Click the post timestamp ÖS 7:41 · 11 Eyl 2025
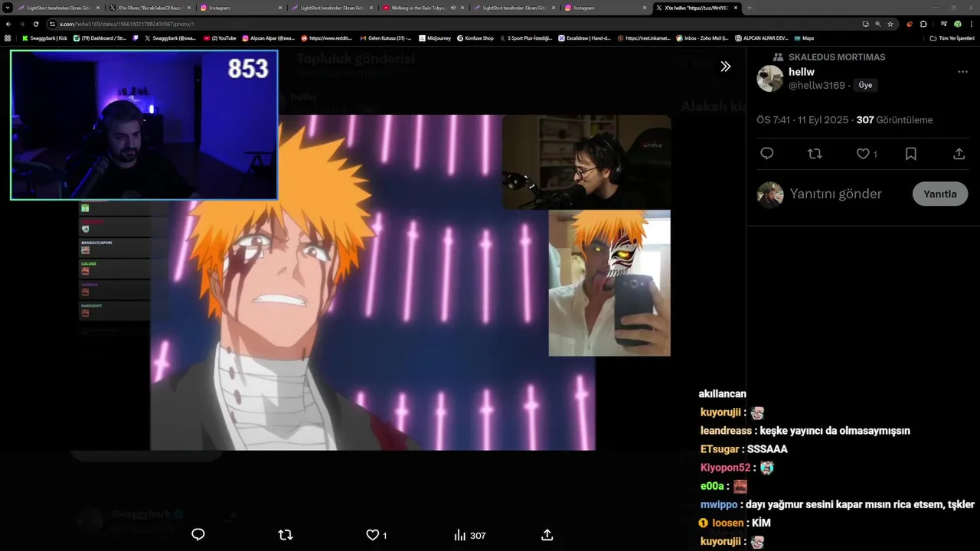Screen dimensions: 980x551 tap(802, 120)
